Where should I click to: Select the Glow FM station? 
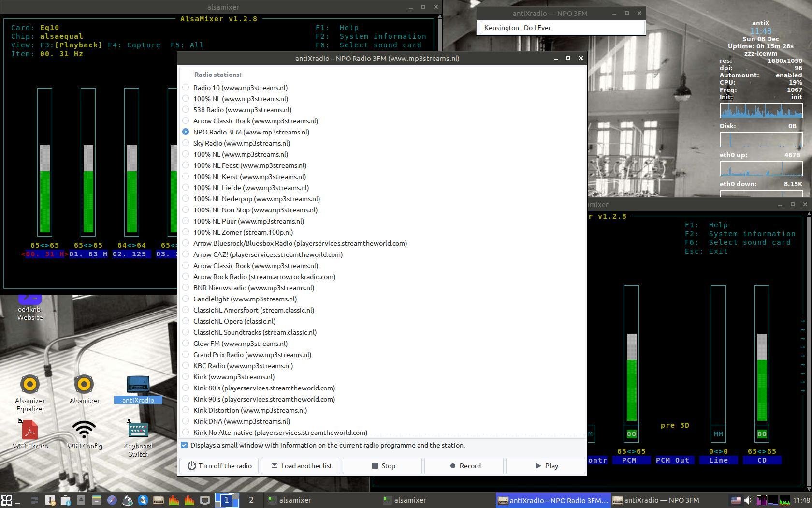point(186,344)
